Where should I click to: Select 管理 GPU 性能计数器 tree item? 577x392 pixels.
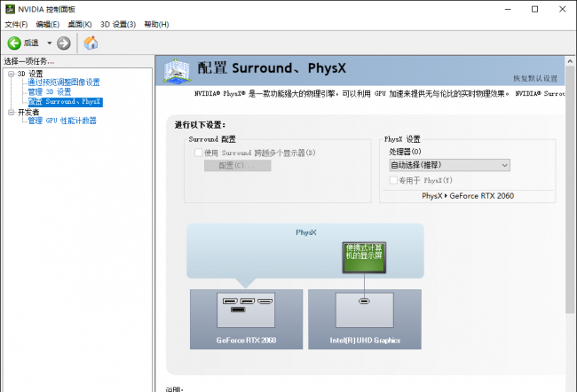tap(62, 121)
